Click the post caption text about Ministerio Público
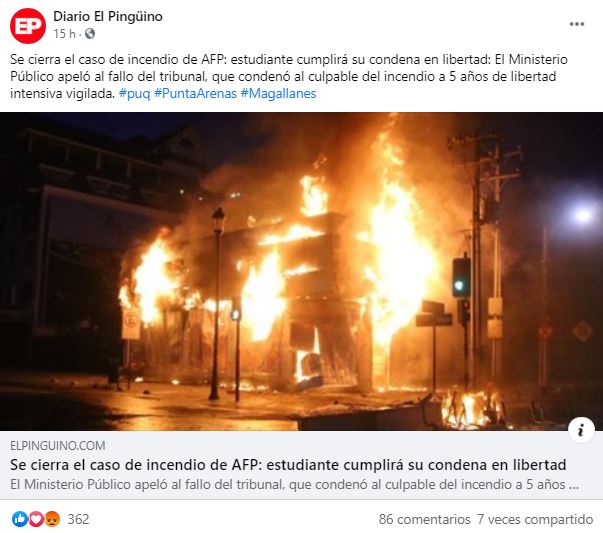 click(289, 76)
